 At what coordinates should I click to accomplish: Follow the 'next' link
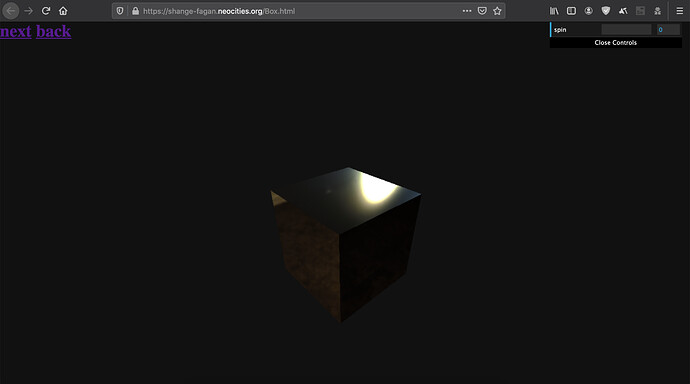pos(16,31)
